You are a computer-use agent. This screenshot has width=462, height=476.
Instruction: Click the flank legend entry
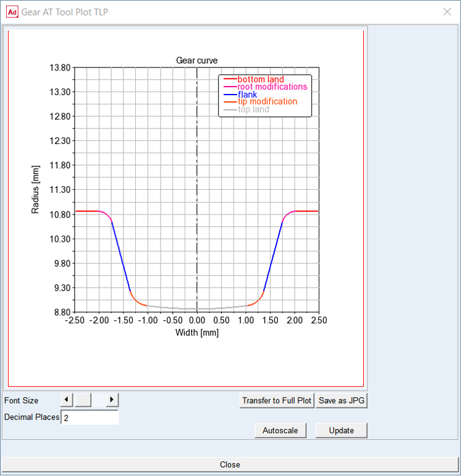click(240, 95)
